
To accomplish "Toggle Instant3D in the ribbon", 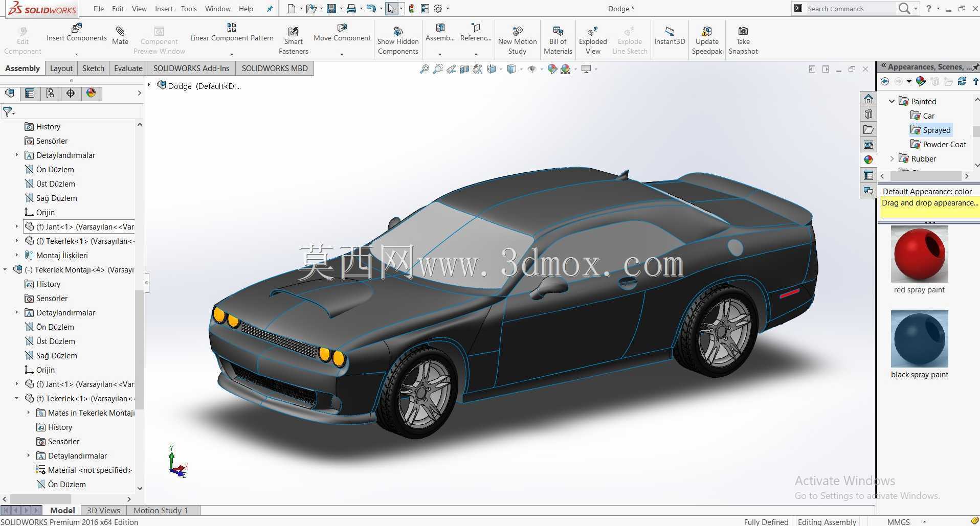I will pyautogui.click(x=670, y=36).
